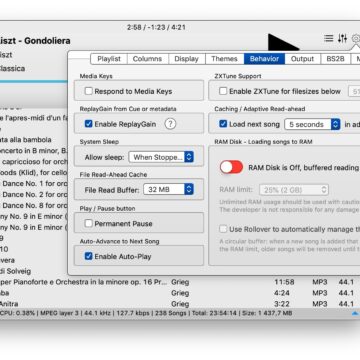Select the Grieg track lasting 3:22

tap(180, 304)
